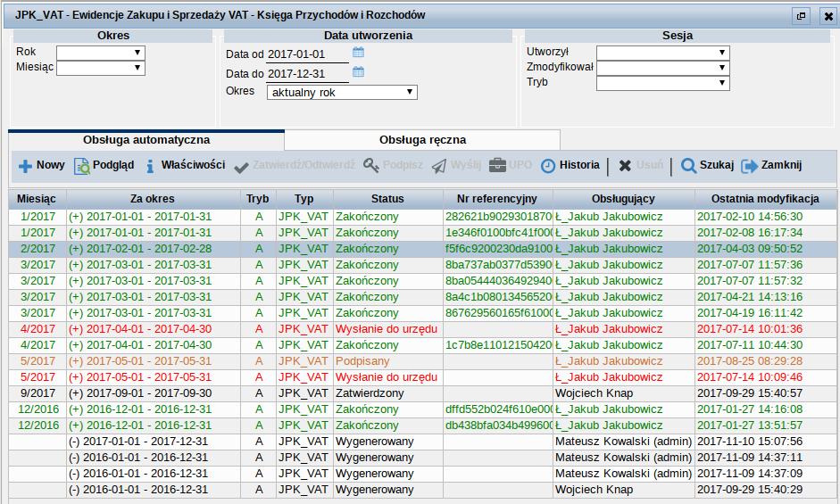The image size is (840, 504).
Task: Click the Historia button label
Action: [x=579, y=165]
